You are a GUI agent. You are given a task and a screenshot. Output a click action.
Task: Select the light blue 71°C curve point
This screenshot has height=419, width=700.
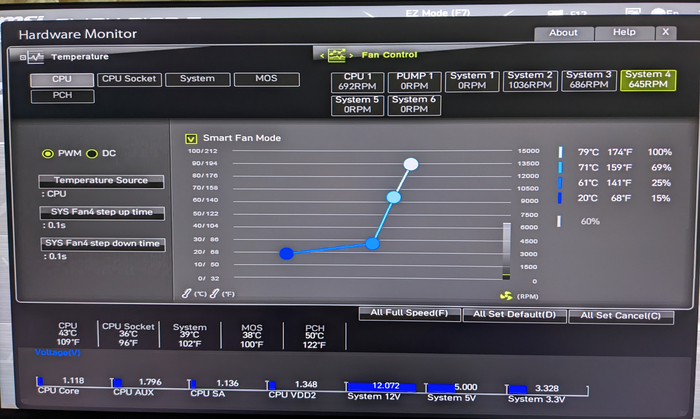pos(393,197)
